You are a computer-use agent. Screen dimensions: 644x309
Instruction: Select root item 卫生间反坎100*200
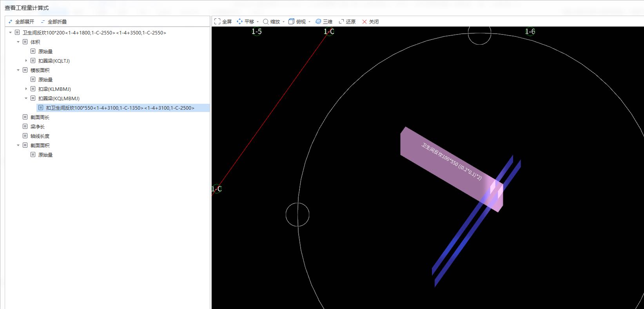pos(94,33)
